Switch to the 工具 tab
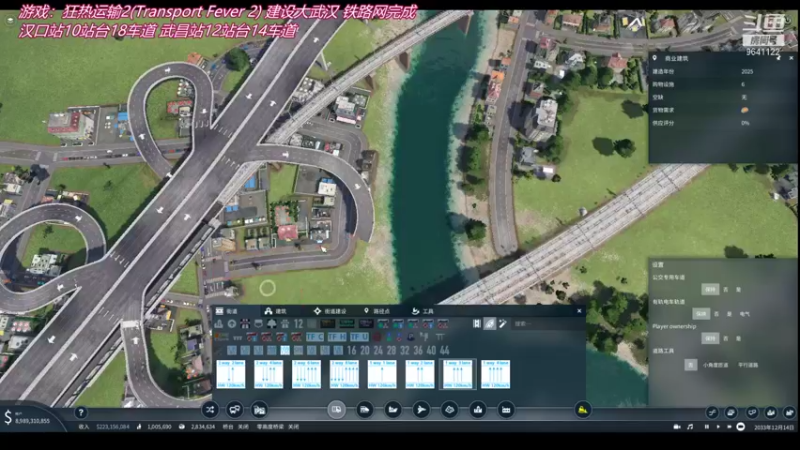 click(x=422, y=311)
